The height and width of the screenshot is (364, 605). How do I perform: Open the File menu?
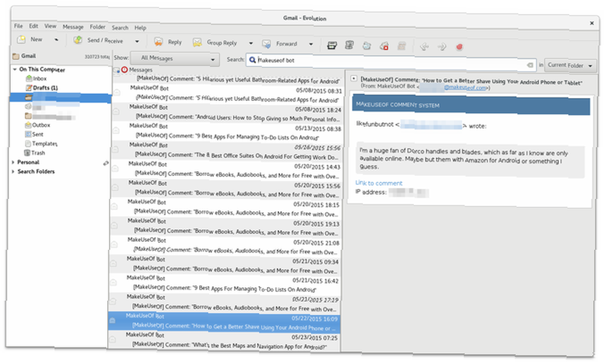[18, 26]
